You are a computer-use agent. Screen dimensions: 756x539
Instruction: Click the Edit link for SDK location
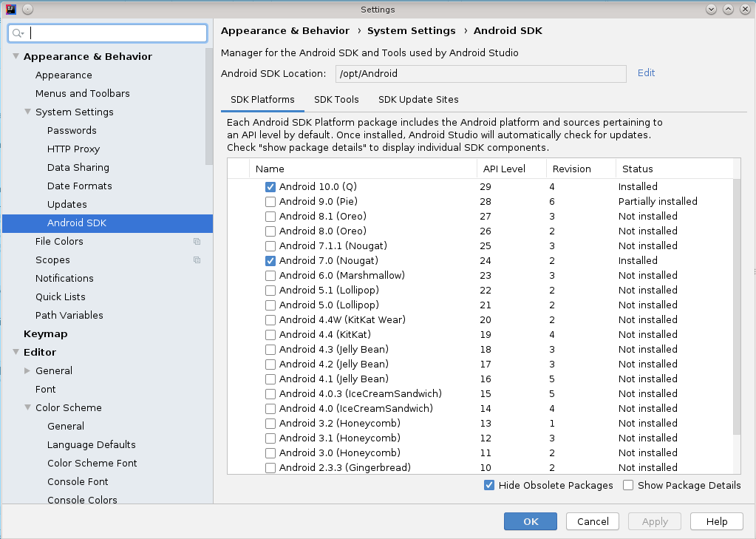click(x=646, y=73)
